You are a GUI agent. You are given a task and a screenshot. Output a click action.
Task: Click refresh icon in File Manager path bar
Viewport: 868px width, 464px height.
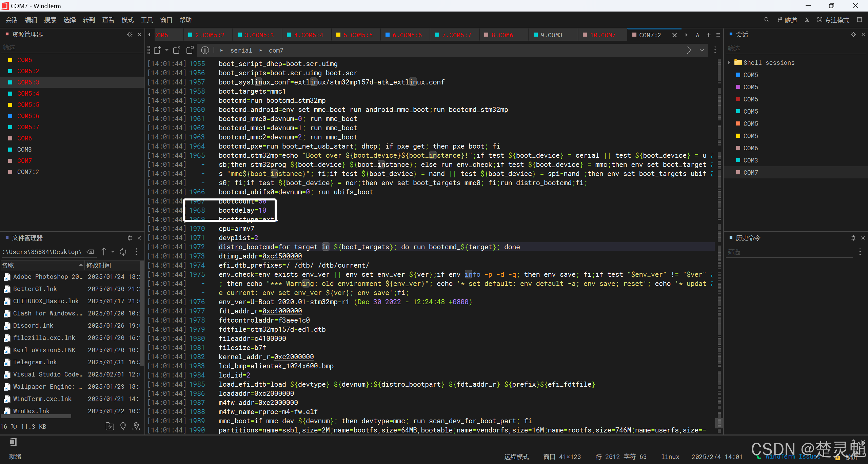[x=123, y=252]
